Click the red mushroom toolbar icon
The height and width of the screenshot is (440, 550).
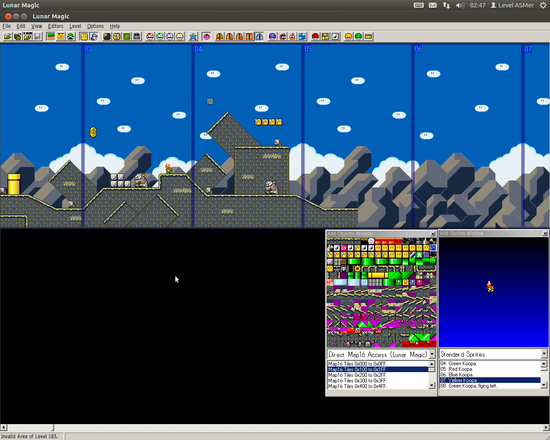[150, 36]
